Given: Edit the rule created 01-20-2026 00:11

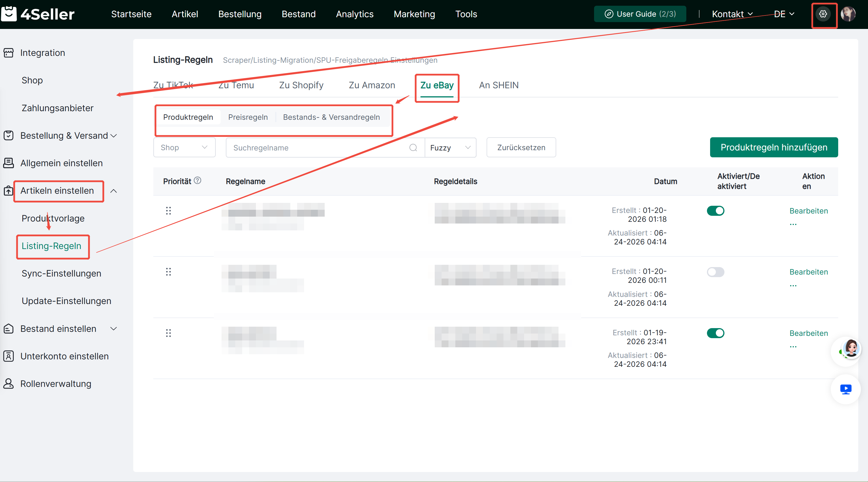Looking at the screenshot, I should pos(808,272).
